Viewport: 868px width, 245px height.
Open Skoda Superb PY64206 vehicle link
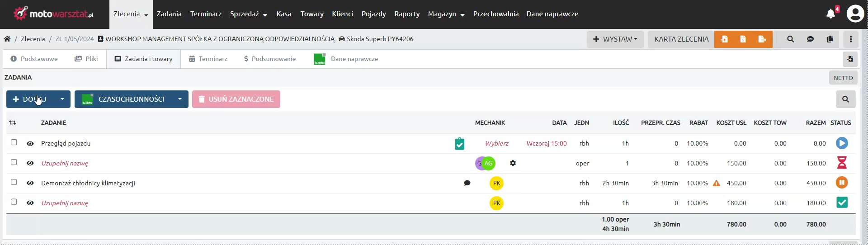(376, 39)
